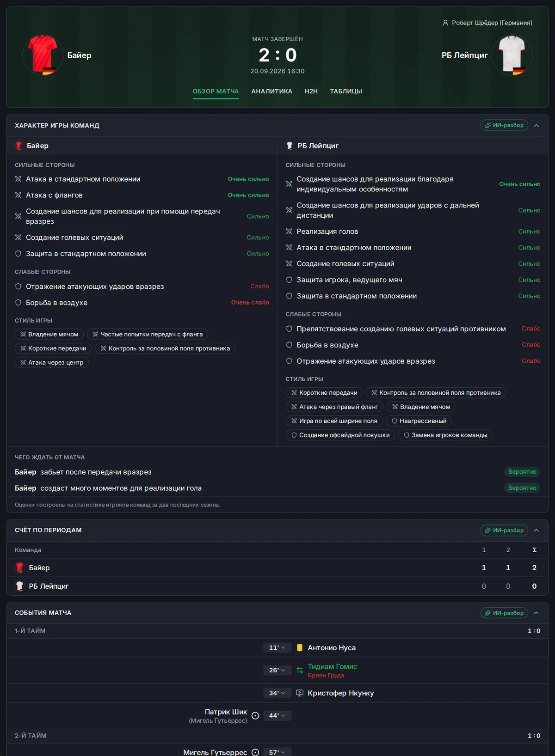The height and width of the screenshot is (756, 555).
Task: Switch to the Аналитика tab
Action: click(271, 91)
